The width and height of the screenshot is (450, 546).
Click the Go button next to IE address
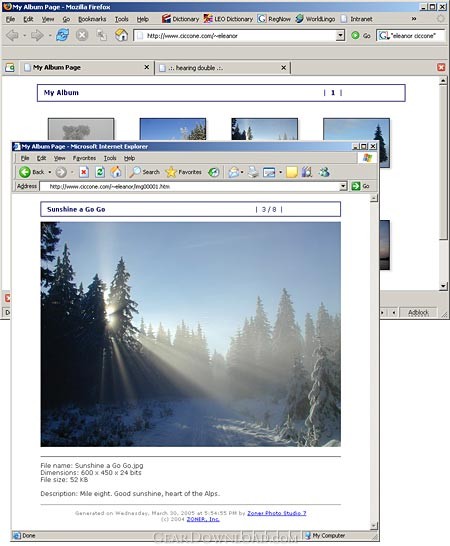point(361,186)
